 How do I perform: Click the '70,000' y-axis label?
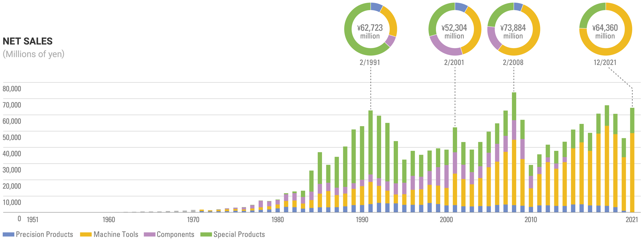(12, 105)
